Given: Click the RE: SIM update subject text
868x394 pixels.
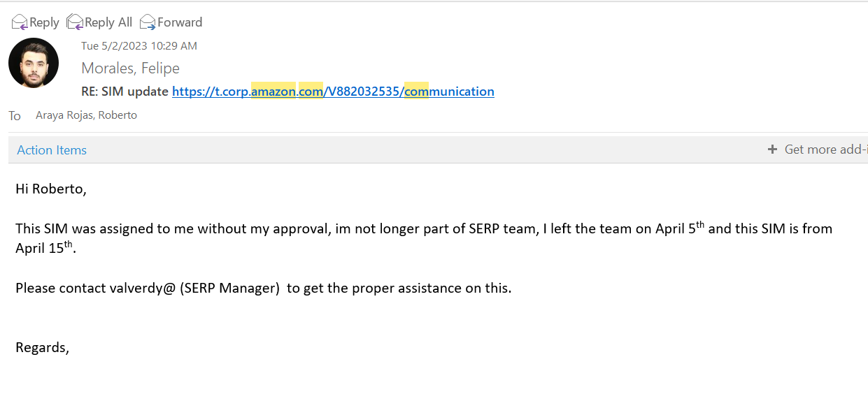Looking at the screenshot, I should coord(125,92).
